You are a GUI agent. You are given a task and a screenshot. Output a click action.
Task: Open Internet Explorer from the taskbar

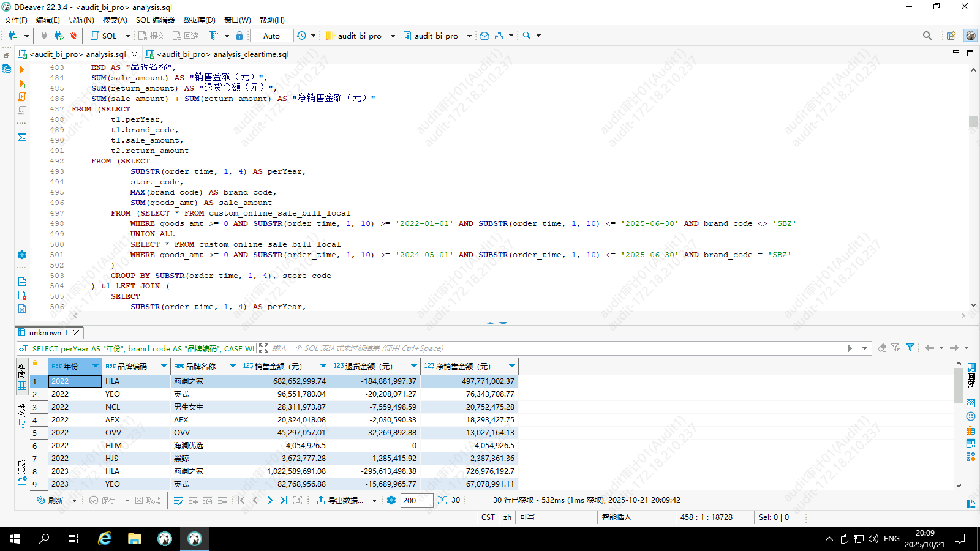point(105,539)
